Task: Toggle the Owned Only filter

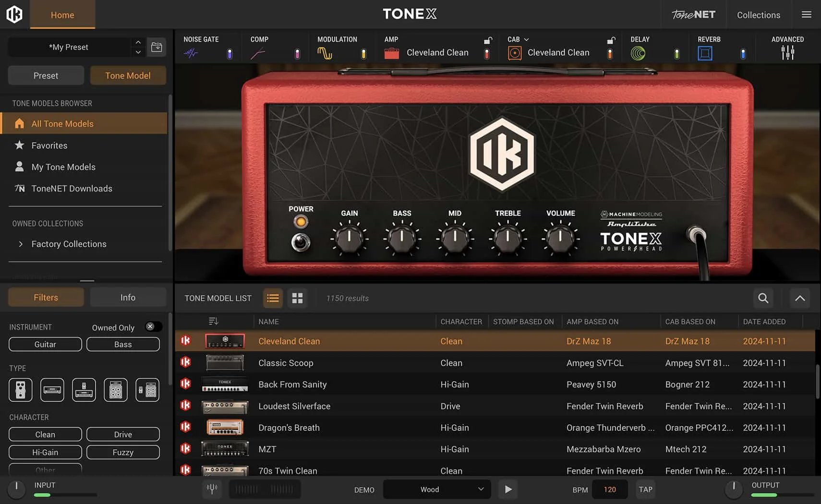Action: pyautogui.click(x=153, y=326)
